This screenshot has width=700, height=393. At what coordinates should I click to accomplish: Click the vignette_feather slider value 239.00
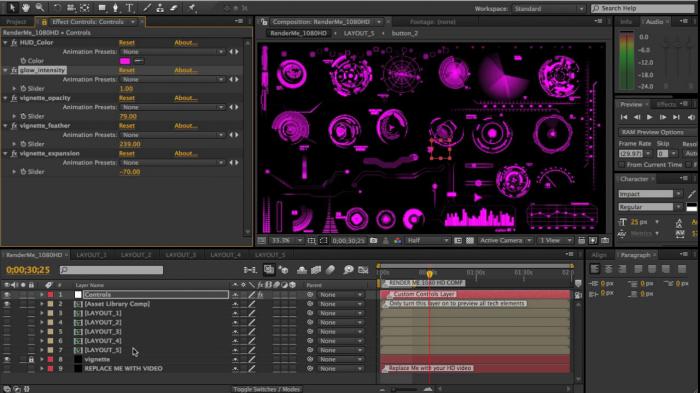click(130, 144)
